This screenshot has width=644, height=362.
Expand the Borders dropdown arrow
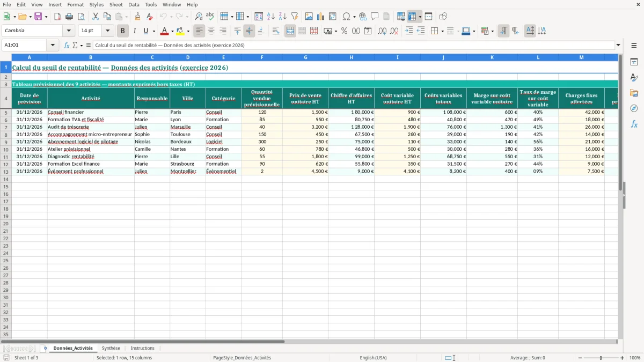(x=442, y=31)
